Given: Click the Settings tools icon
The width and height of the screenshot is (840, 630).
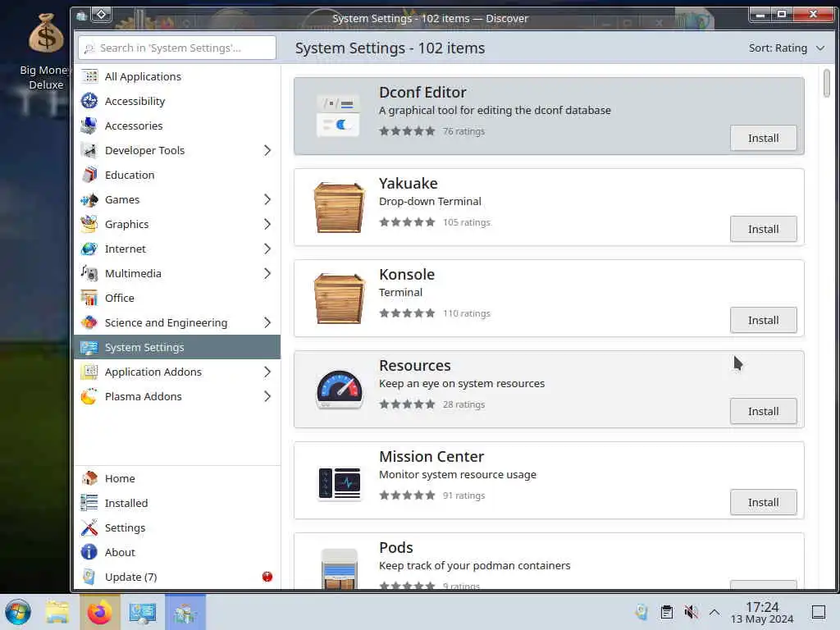Looking at the screenshot, I should pos(89,527).
